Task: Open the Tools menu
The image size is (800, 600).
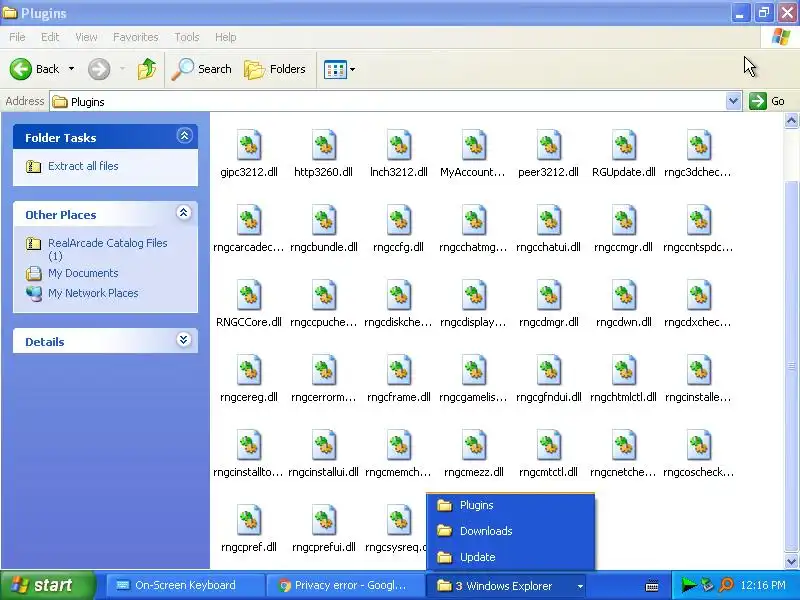Action: coord(187,37)
